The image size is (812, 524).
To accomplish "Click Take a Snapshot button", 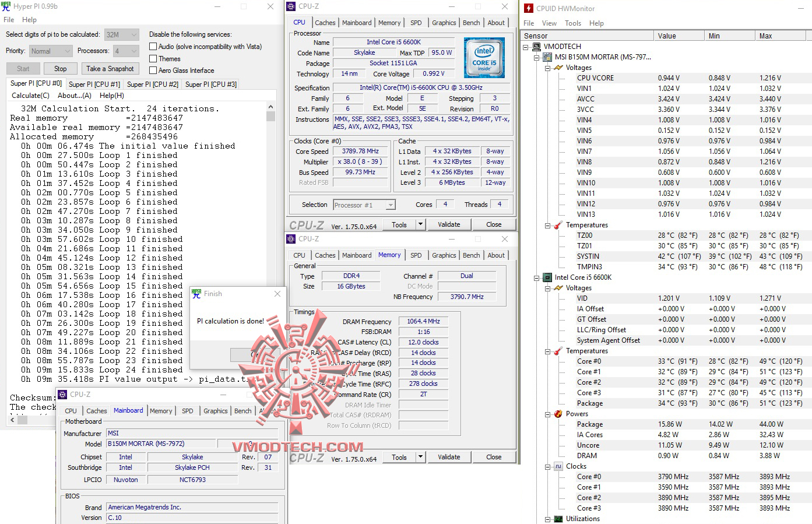I will (x=110, y=69).
